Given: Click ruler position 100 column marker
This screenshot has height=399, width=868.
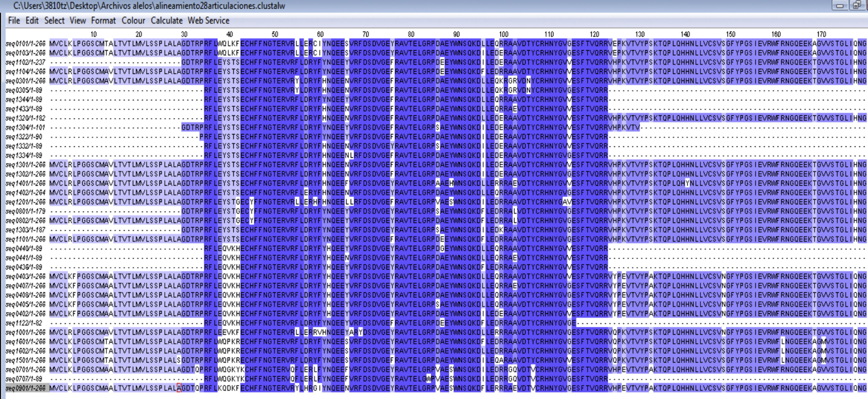Looking at the screenshot, I should tap(503, 34).
